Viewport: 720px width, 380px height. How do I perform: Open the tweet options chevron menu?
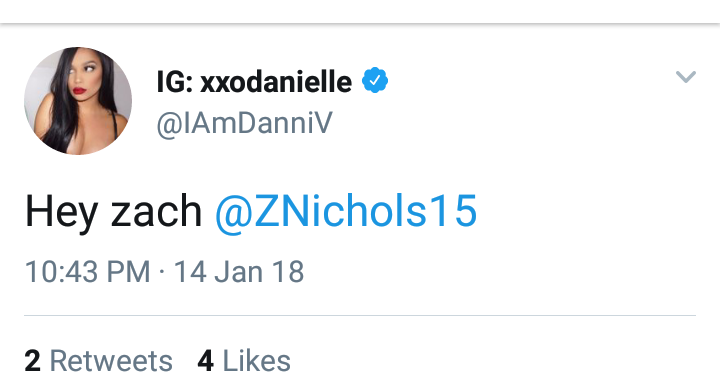tap(686, 76)
